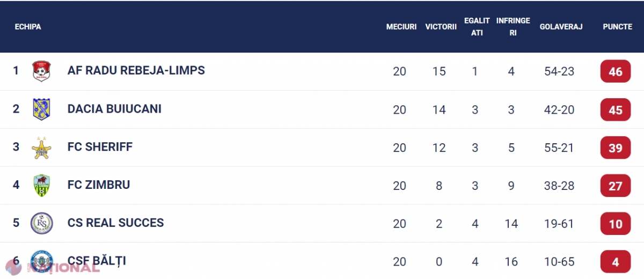
Task: Click the AF Radu Rebeja-Limps club logo
Action: coord(41,71)
